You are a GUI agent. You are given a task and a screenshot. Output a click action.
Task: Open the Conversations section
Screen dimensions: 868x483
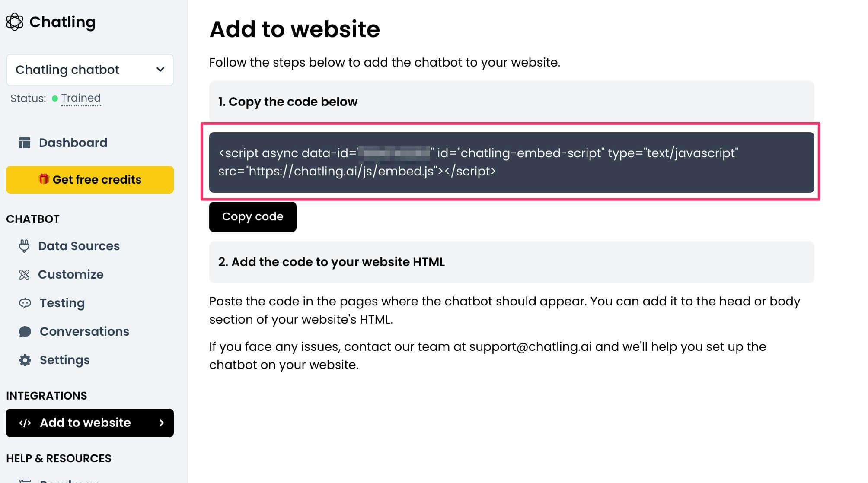click(x=84, y=331)
